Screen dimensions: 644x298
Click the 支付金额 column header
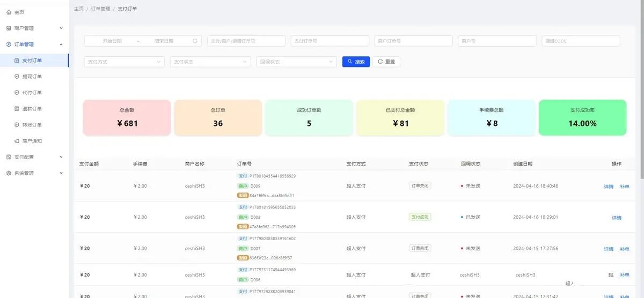click(x=89, y=164)
